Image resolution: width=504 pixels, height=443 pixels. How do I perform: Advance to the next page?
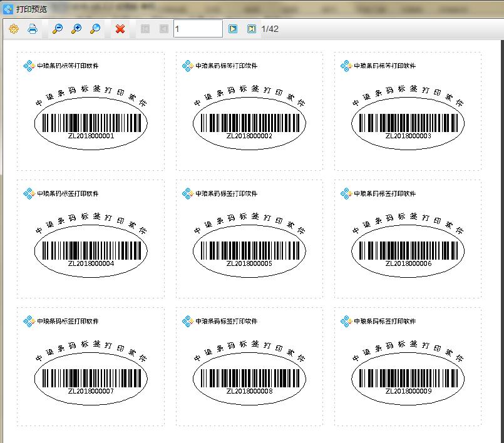pos(233,29)
